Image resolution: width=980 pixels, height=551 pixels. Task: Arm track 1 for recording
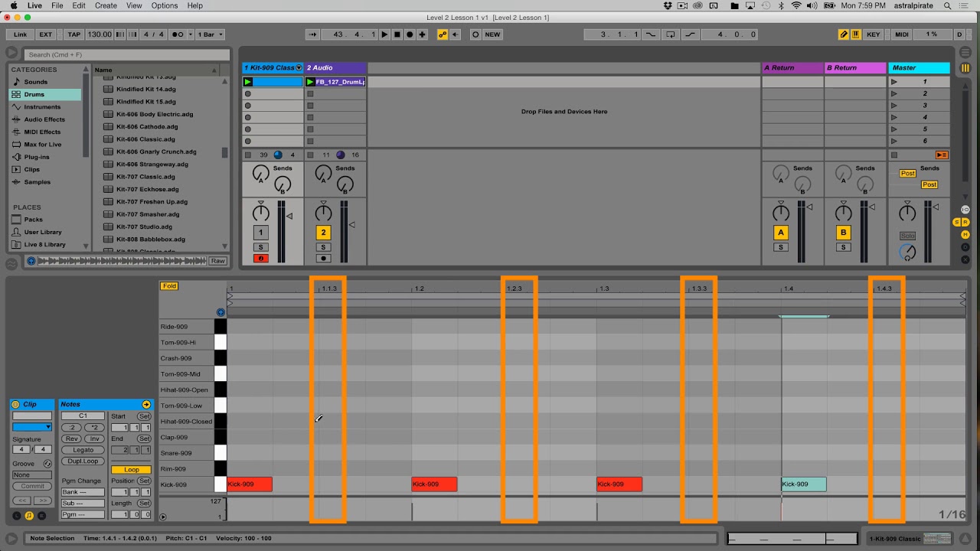[x=260, y=259]
